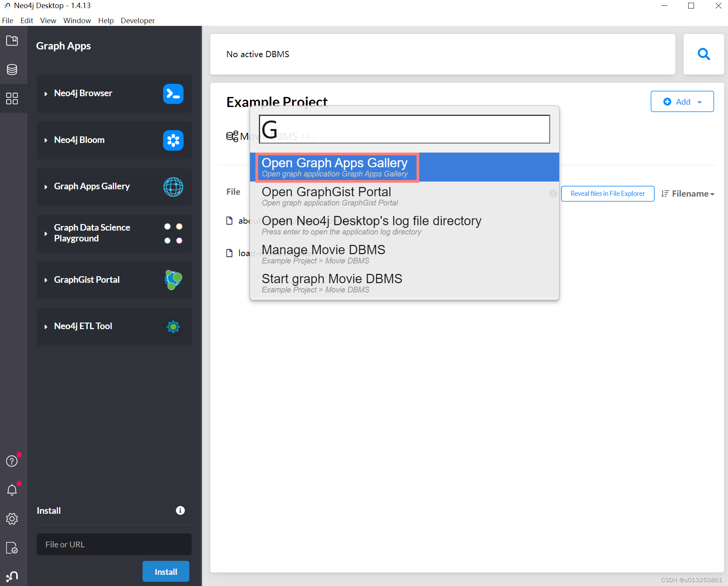
Task: Open the Add dropdown button
Action: point(682,102)
